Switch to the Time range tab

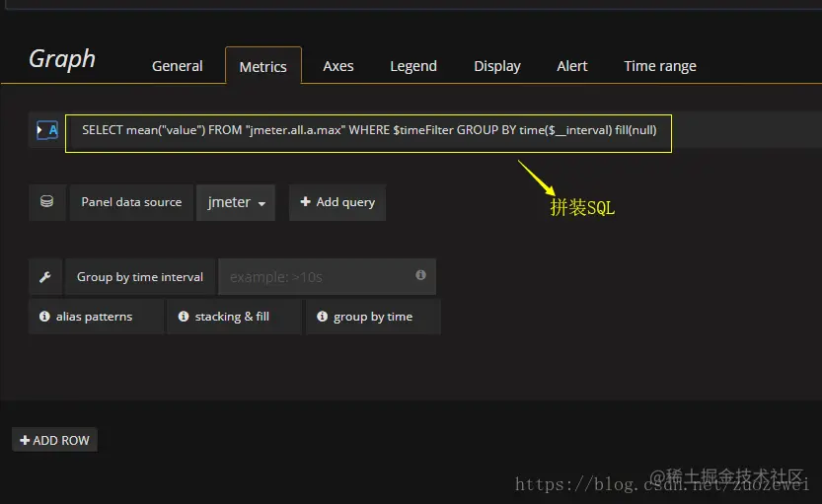pos(660,66)
